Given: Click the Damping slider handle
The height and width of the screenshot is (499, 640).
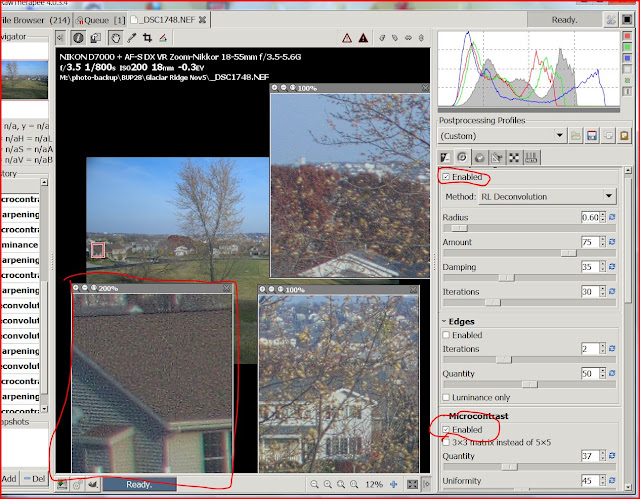Looking at the screenshot, I should pyautogui.click(x=507, y=277).
